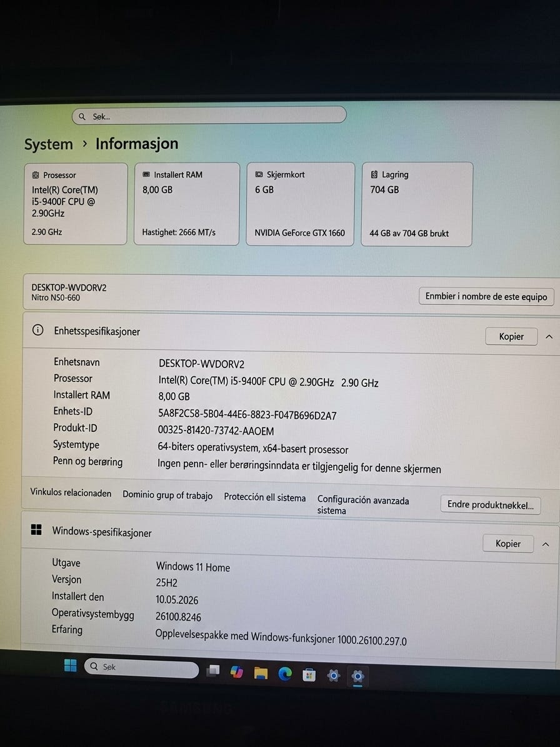The width and height of the screenshot is (560, 747).
Task: Click the Systemtype value 64-biters operativsystem
Action: pyautogui.click(x=253, y=448)
